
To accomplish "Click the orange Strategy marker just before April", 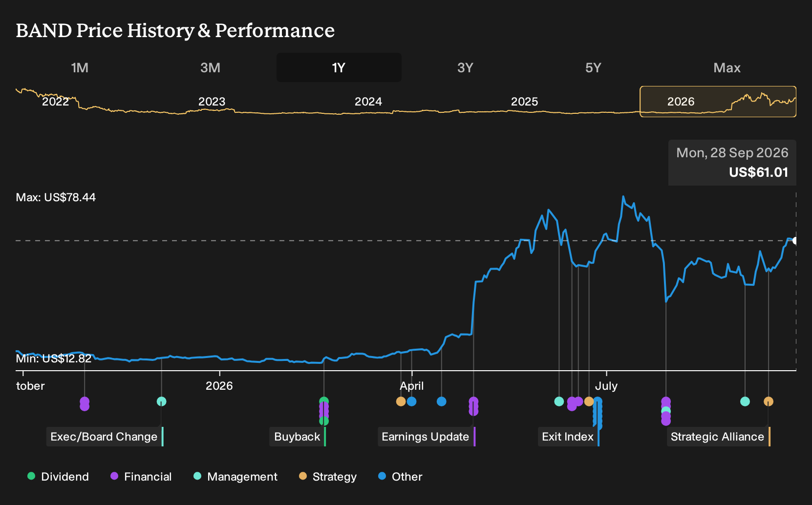I will (x=401, y=401).
